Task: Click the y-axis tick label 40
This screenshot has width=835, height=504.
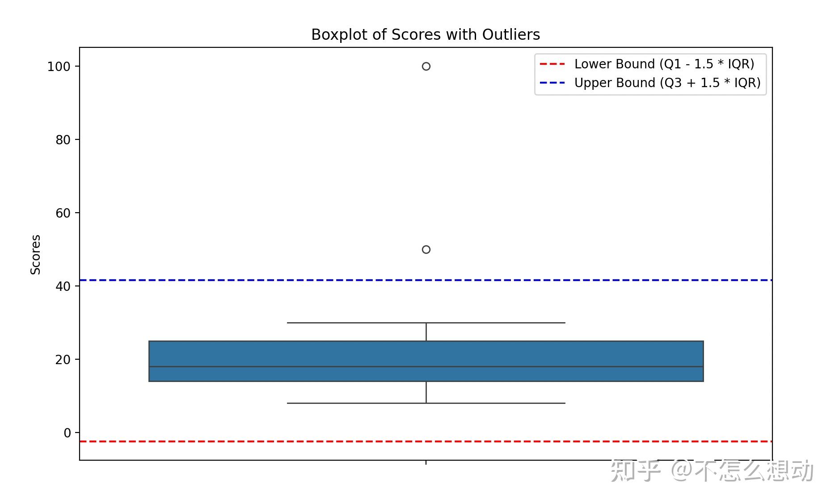Action: 63,286
